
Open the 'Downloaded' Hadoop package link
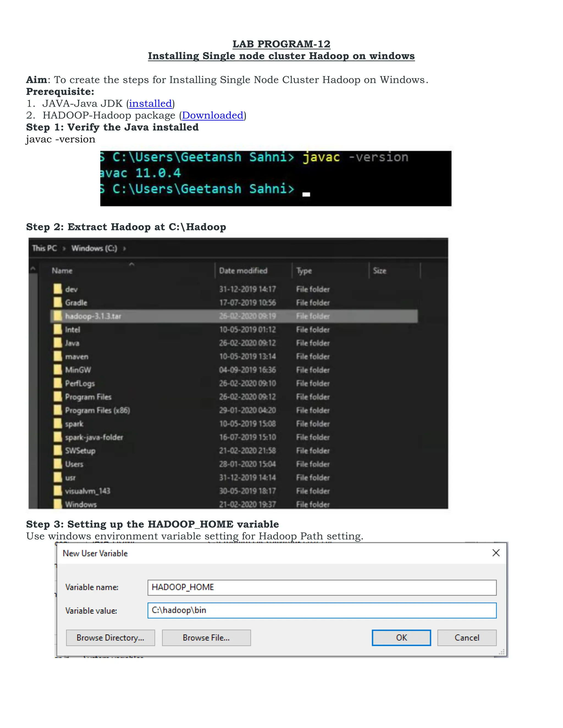tap(212, 115)
